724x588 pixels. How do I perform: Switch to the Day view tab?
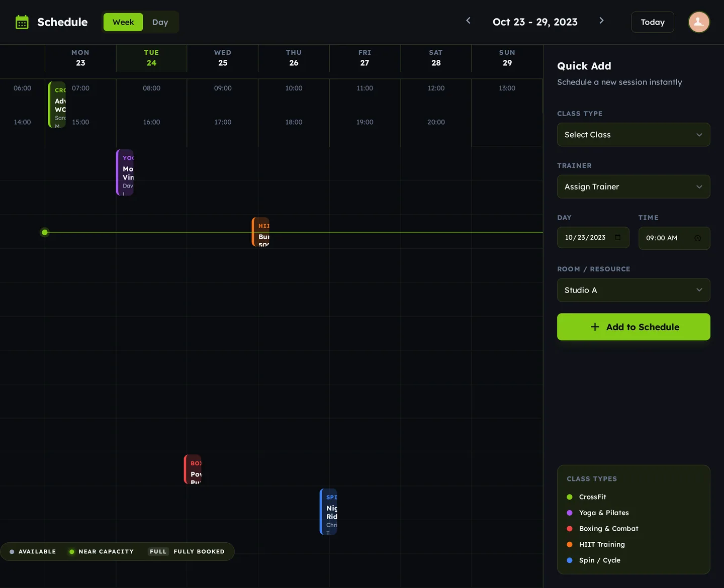point(160,22)
